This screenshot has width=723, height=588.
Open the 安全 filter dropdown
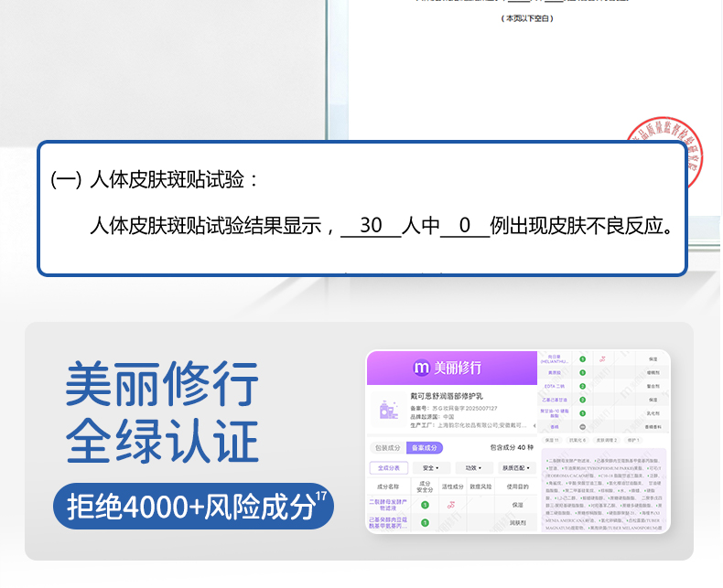point(431,467)
